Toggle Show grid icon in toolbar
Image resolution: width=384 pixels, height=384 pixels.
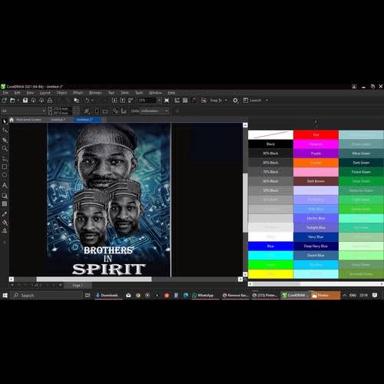pos(185,100)
